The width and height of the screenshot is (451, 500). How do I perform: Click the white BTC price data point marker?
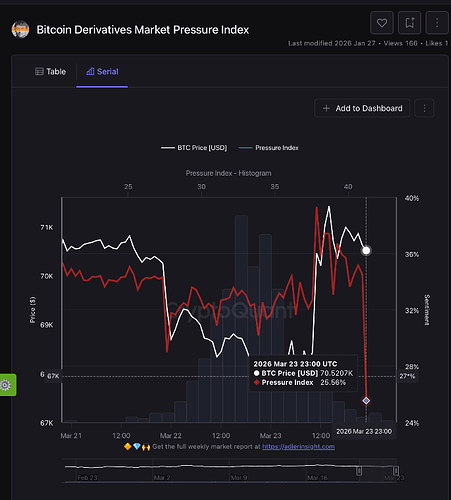pos(366,250)
